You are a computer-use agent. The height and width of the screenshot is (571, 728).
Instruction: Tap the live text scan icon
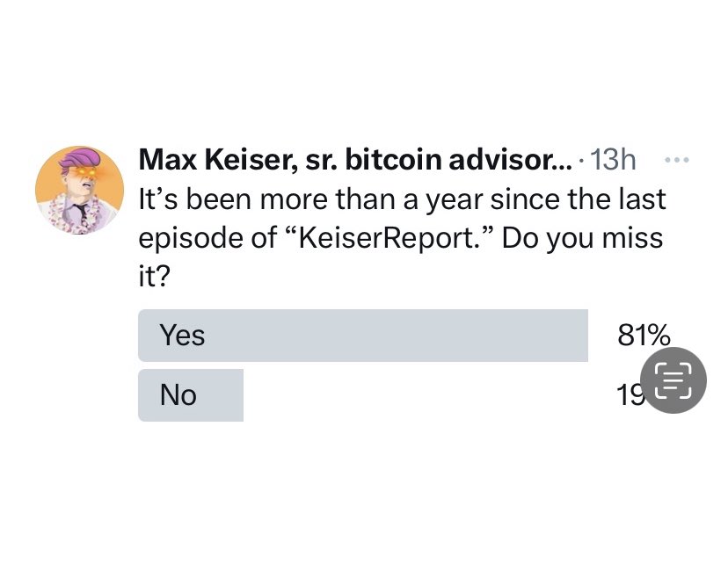673,379
